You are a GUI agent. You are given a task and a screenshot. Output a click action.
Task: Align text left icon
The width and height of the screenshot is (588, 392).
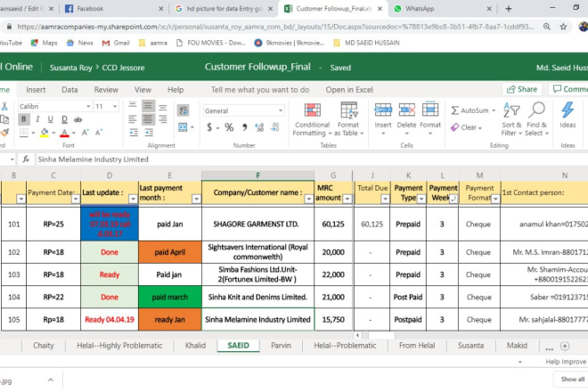pyautogui.click(x=133, y=119)
